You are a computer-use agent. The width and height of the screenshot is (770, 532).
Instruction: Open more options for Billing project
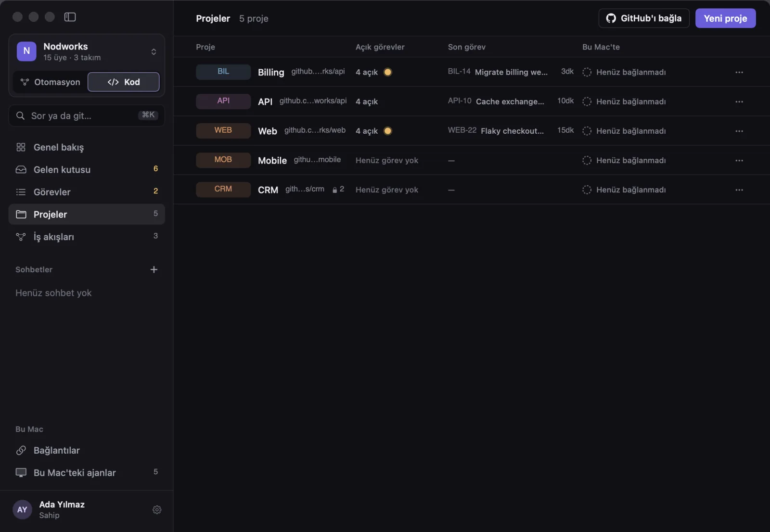[x=739, y=72]
